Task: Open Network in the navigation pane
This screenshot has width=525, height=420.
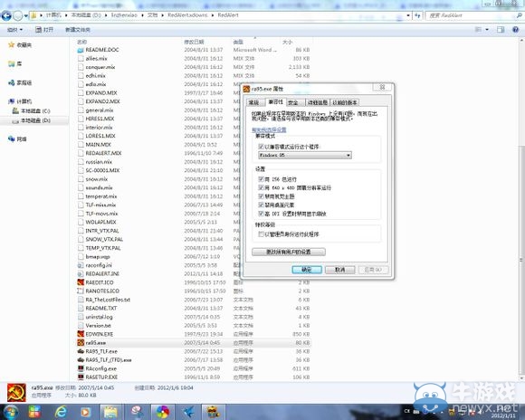Action: 17,138
